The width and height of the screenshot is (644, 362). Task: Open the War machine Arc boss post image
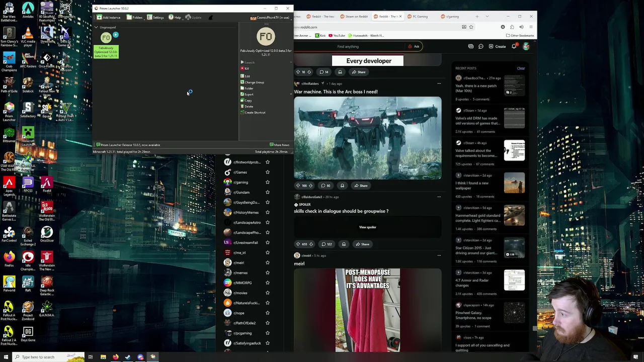tap(368, 138)
